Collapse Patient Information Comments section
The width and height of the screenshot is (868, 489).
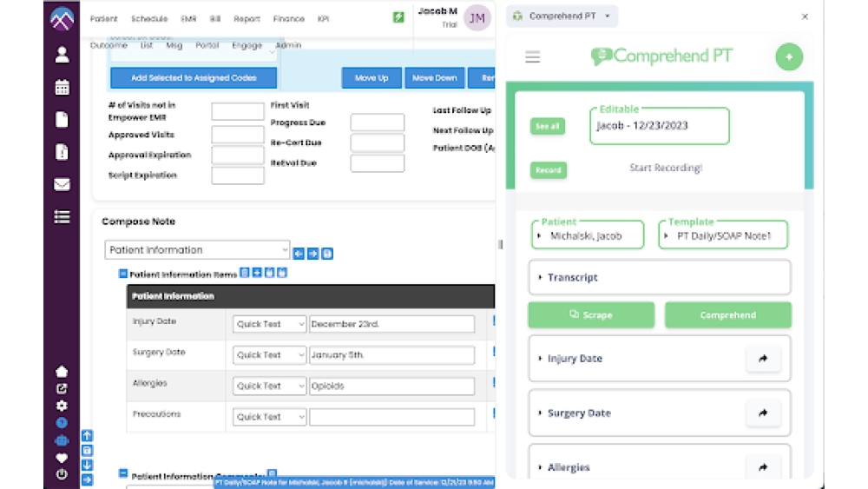point(123,473)
